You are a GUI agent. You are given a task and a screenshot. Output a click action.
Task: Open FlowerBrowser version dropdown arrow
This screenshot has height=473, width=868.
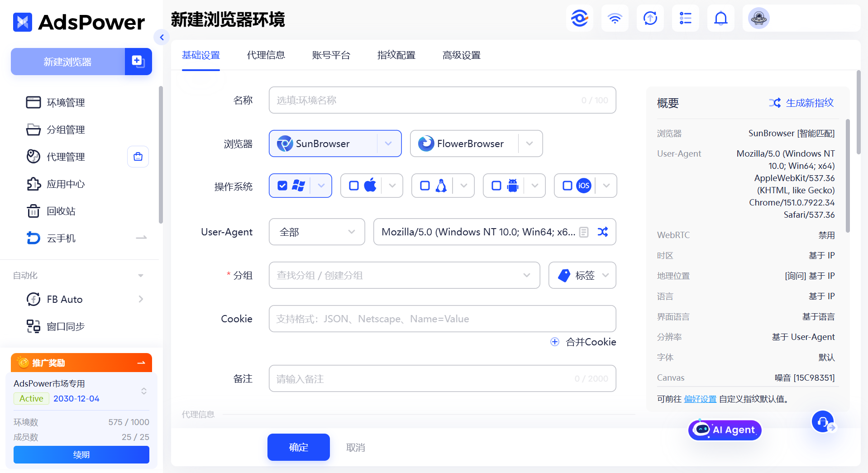coord(529,143)
